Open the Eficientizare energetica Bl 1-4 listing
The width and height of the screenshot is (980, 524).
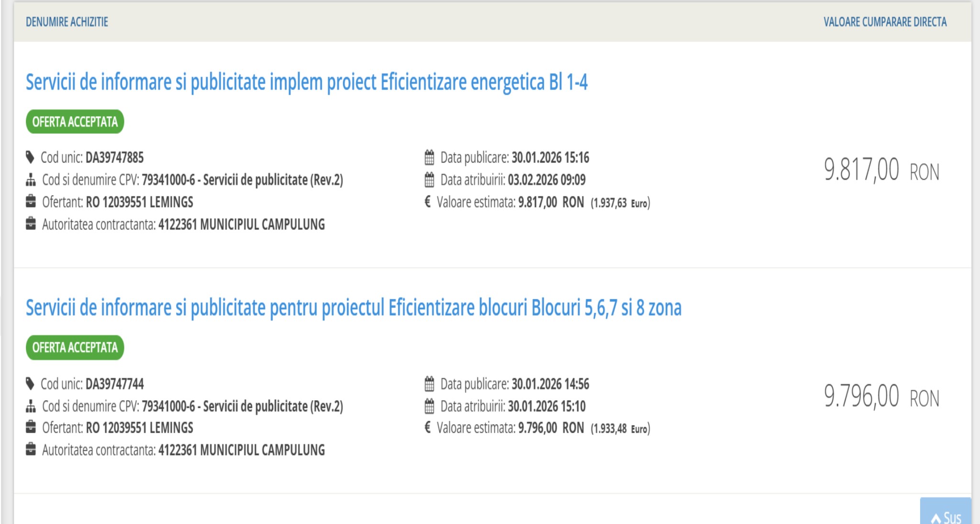tap(306, 82)
